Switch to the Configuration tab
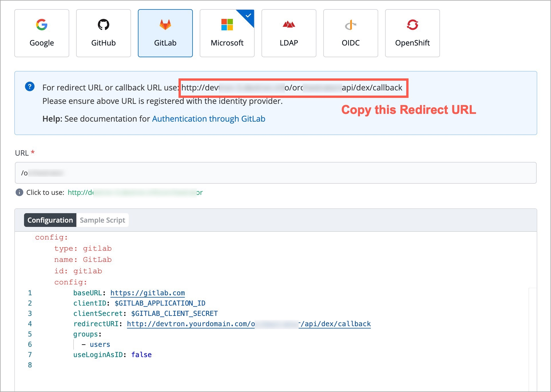This screenshot has width=551, height=392. pyautogui.click(x=50, y=220)
